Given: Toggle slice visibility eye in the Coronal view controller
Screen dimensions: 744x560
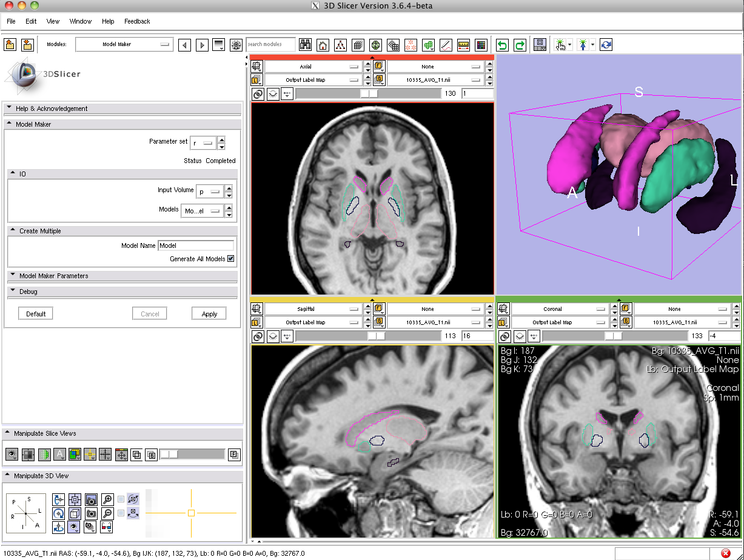Looking at the screenshot, I should pos(519,336).
